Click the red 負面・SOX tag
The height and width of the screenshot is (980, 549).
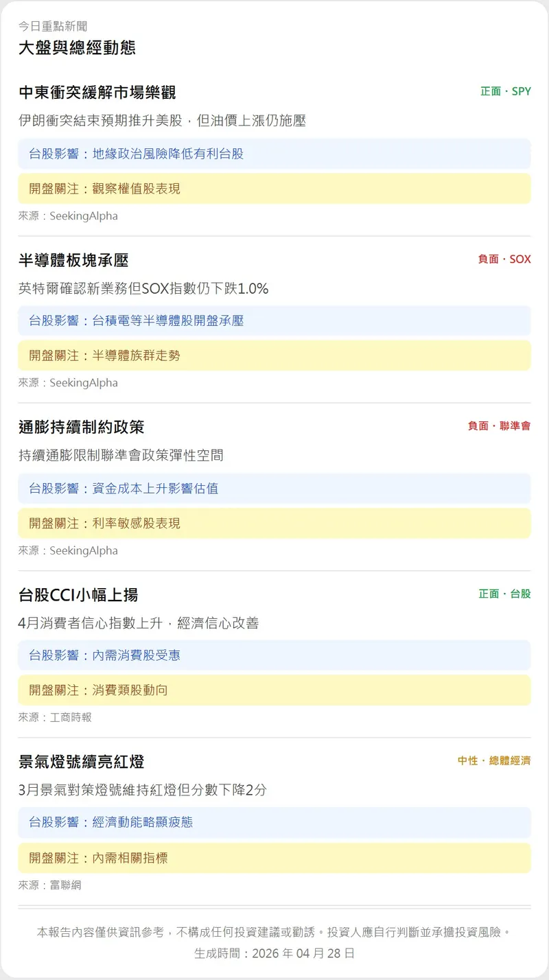504,259
